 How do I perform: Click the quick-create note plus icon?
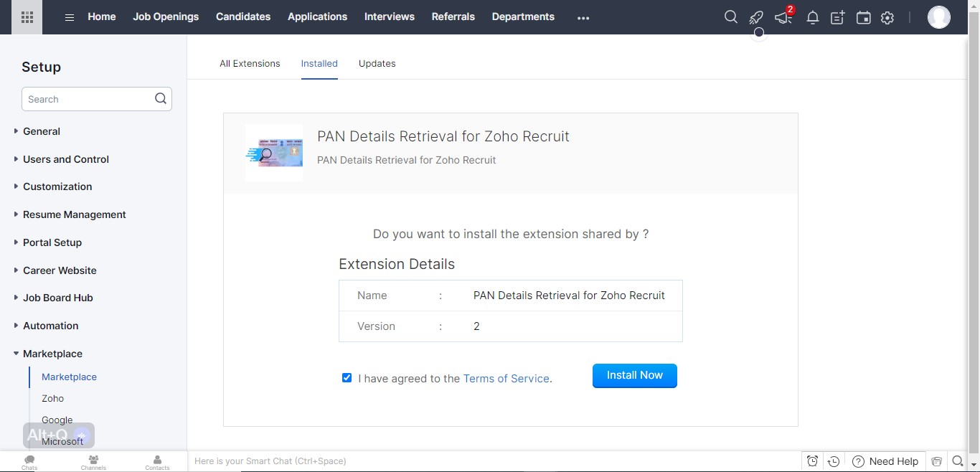[x=837, y=18]
